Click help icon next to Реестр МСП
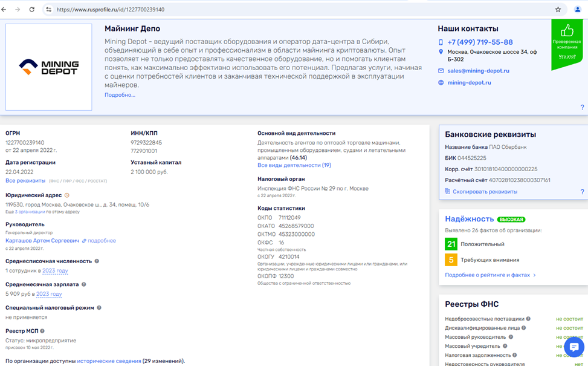This screenshot has height=366, width=588. (x=42, y=331)
